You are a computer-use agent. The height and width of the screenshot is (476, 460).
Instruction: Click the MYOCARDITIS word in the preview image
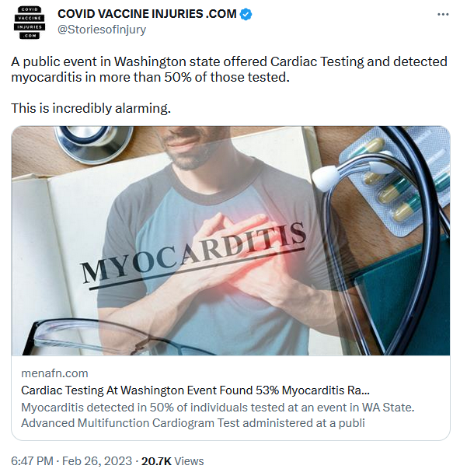pyautogui.click(x=193, y=252)
